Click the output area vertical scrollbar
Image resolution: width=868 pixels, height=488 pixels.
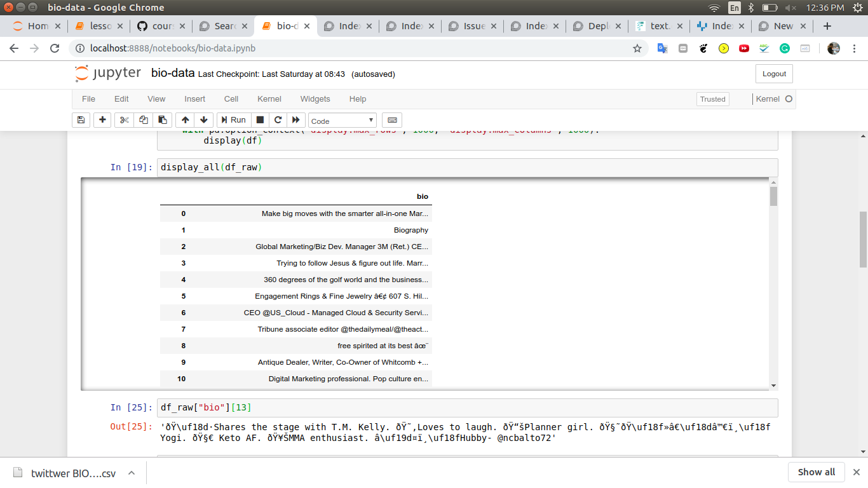point(773,286)
